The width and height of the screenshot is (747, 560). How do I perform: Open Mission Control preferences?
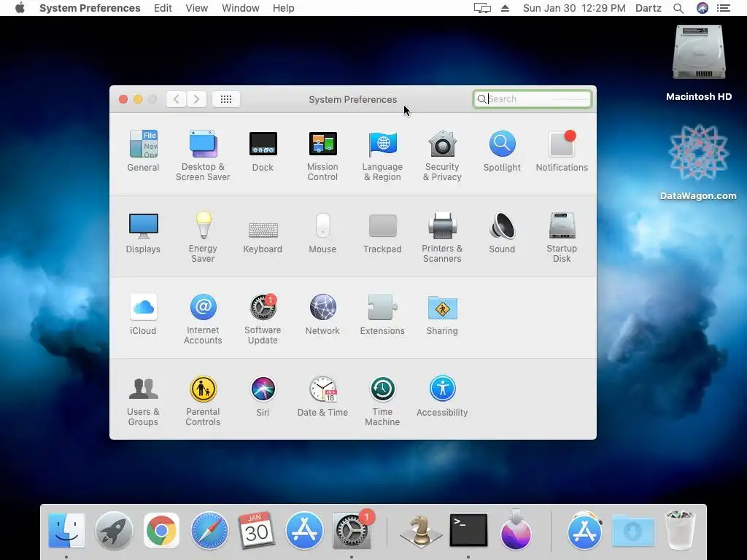tap(322, 155)
